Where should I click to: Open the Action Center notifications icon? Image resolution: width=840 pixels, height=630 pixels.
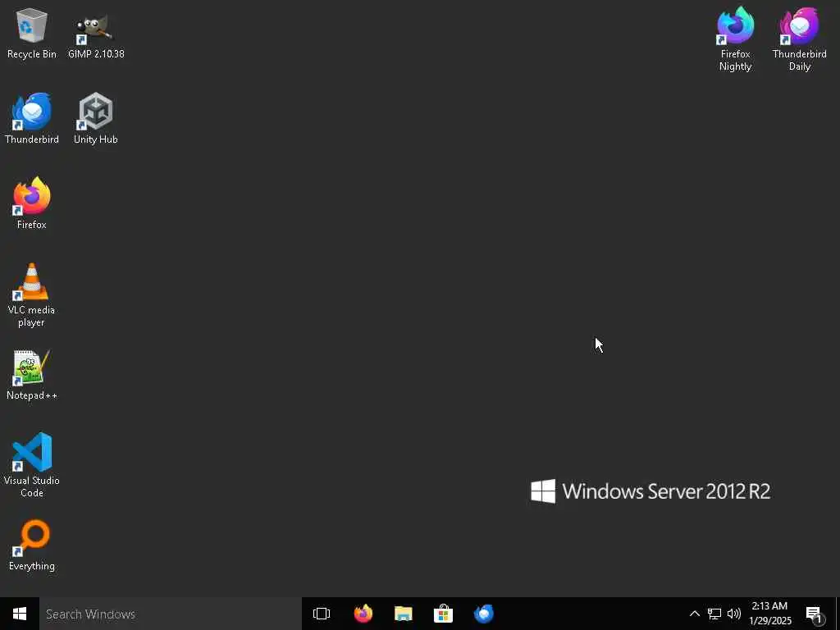pos(815,614)
